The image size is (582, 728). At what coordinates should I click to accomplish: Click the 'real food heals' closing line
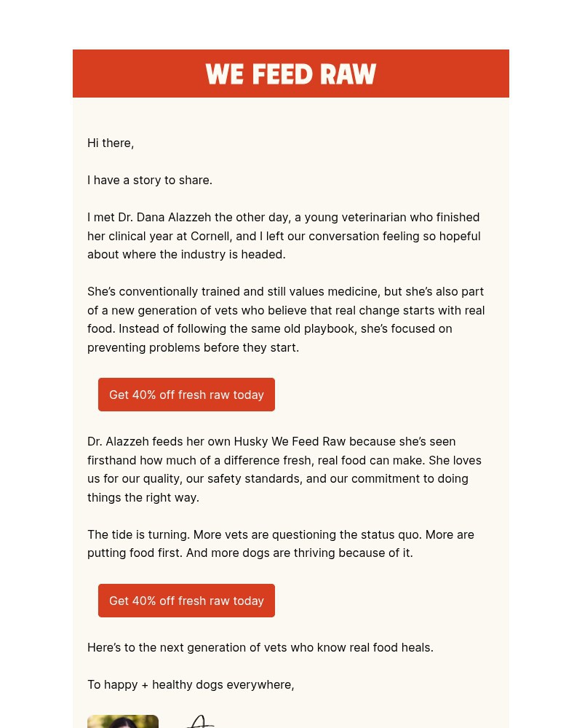pos(260,647)
